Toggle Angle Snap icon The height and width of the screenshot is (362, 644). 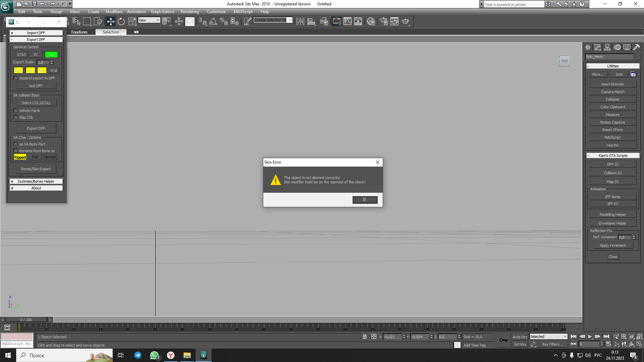[x=213, y=21]
